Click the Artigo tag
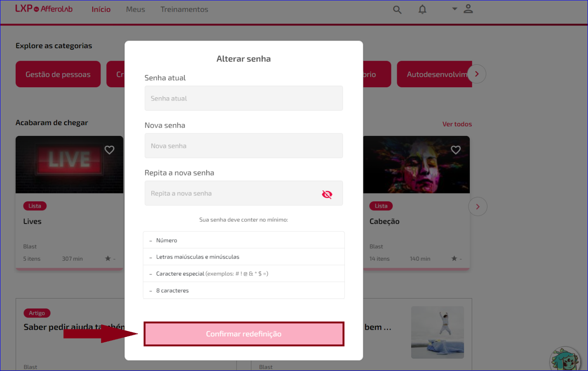This screenshot has width=588, height=371. coord(37,313)
